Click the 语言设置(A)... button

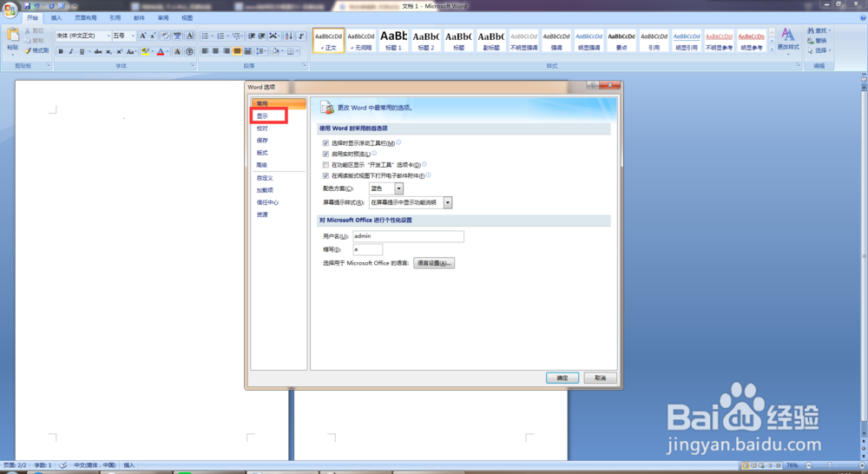point(434,263)
